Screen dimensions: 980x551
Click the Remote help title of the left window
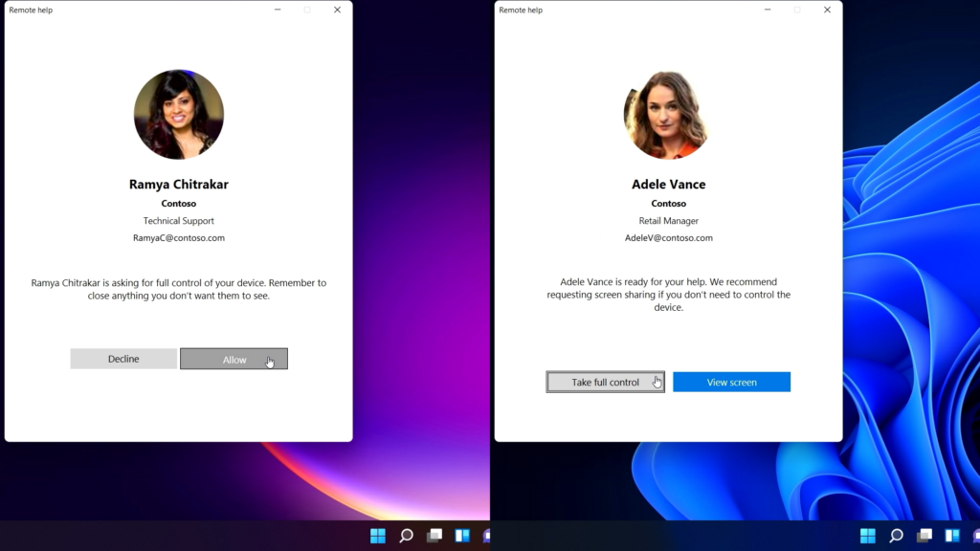tap(32, 10)
